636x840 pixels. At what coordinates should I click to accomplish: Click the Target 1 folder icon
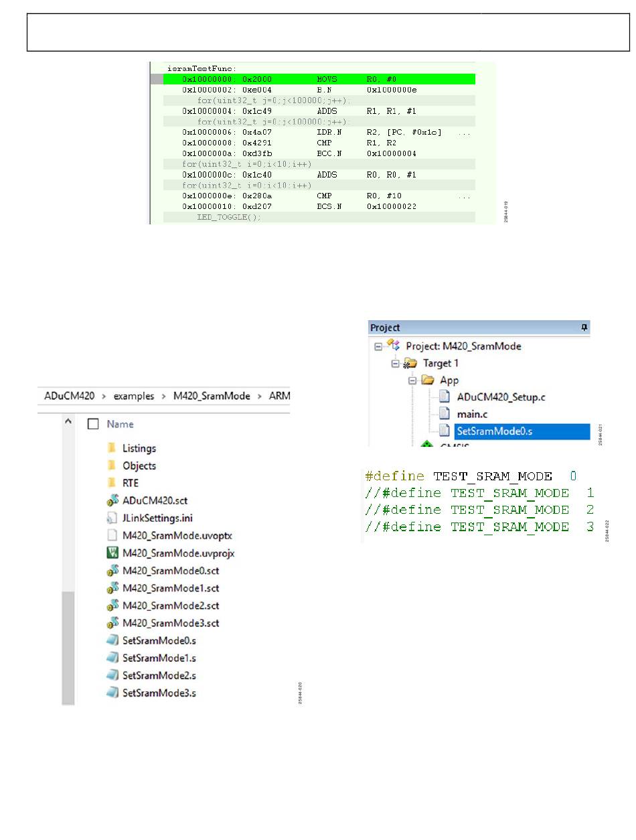point(410,363)
